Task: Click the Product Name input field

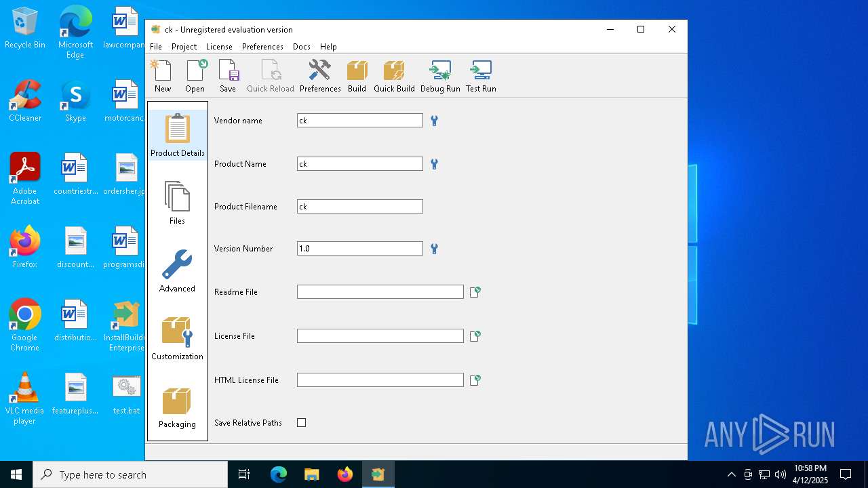Action: (x=360, y=164)
